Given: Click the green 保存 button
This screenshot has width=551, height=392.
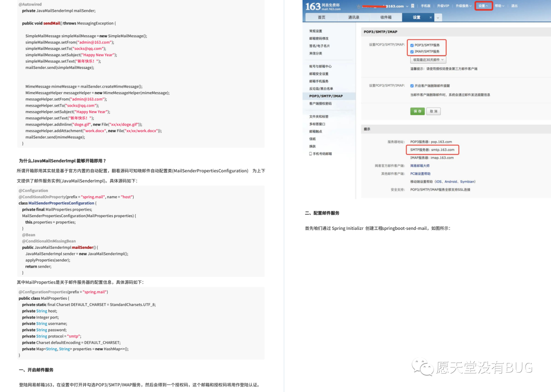Looking at the screenshot, I should [x=417, y=111].
